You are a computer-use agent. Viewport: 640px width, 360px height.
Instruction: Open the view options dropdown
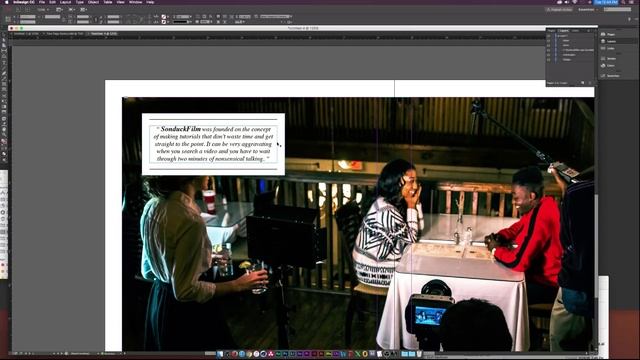click(x=59, y=9)
